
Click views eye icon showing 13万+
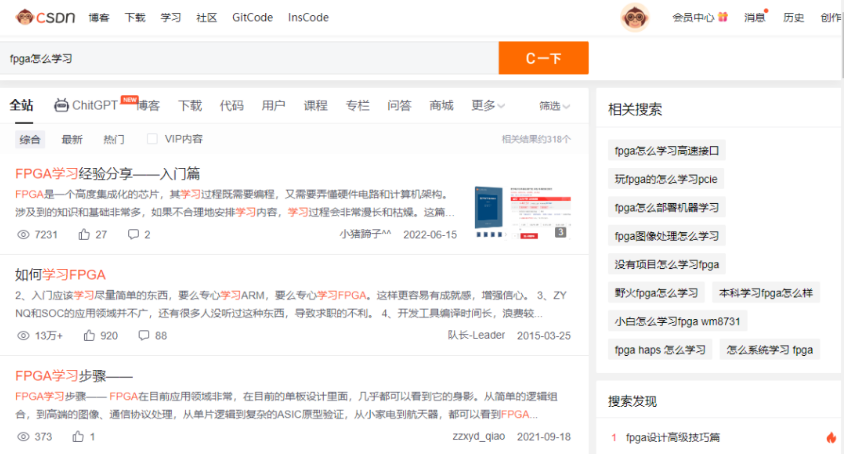(23, 336)
